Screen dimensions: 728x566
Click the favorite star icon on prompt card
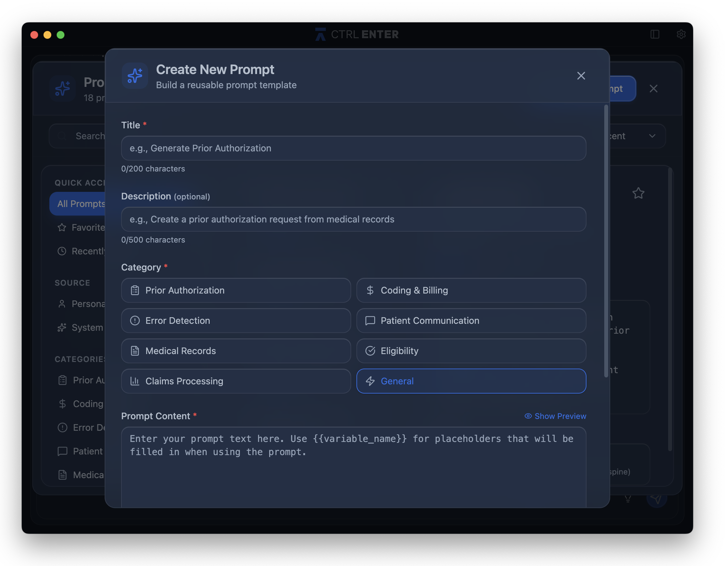638,193
